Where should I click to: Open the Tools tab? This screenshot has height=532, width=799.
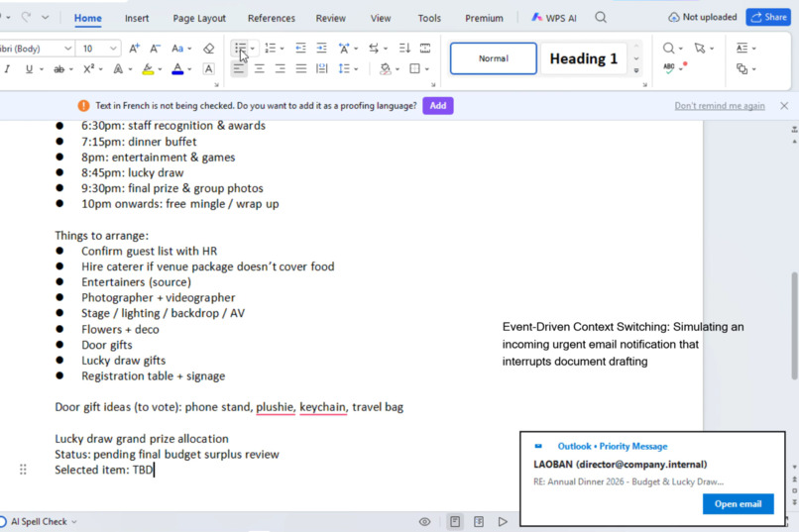coord(429,18)
